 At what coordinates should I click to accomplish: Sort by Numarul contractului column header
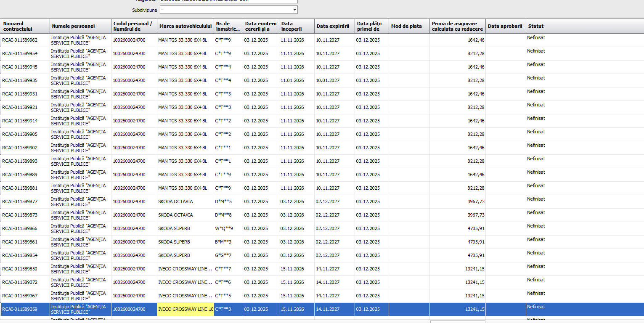tap(25, 26)
